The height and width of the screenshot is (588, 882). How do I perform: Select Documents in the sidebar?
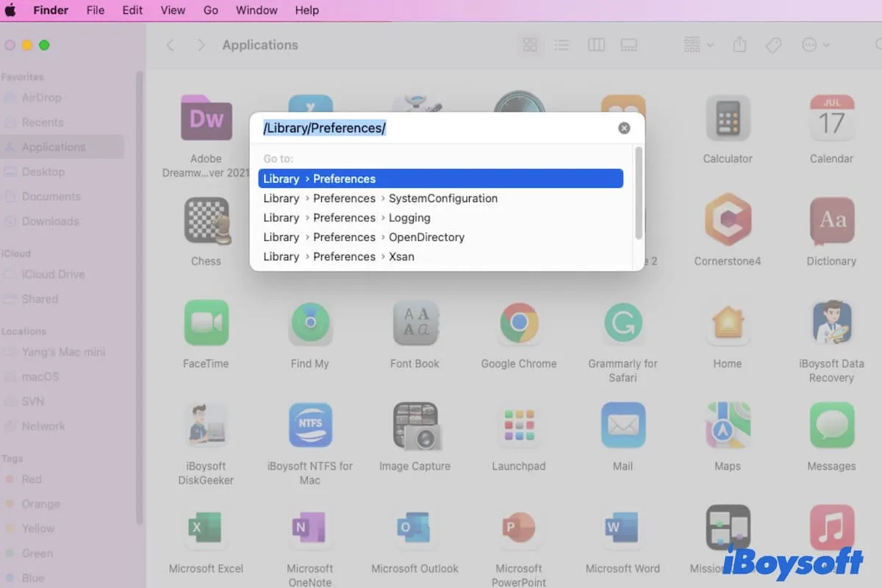[62, 196]
